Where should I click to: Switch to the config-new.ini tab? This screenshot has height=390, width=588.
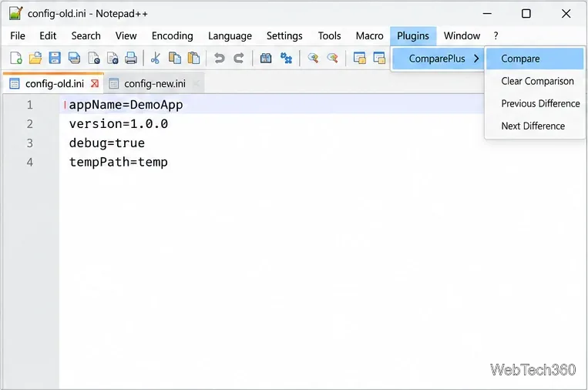[x=154, y=83]
